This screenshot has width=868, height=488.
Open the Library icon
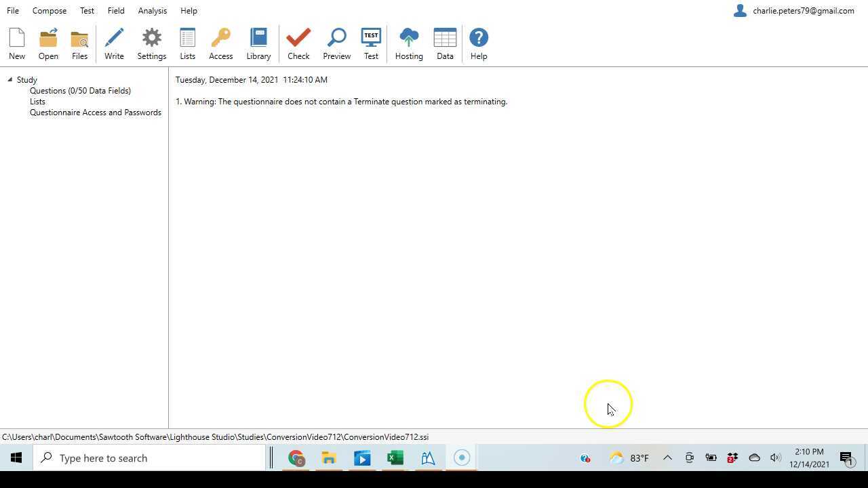[258, 43]
